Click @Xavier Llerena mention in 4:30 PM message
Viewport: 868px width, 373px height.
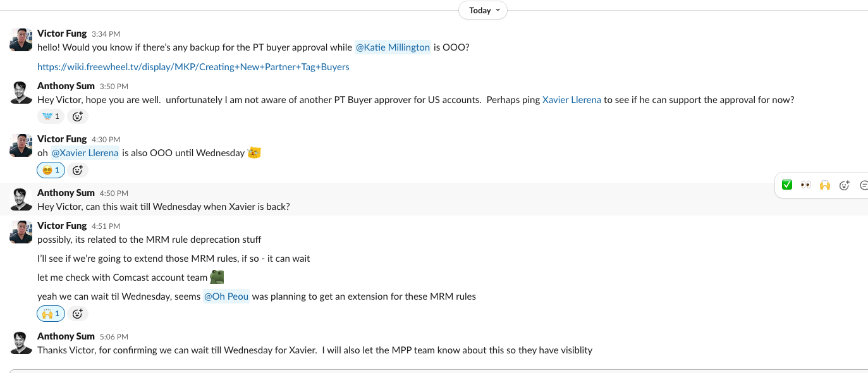(85, 153)
